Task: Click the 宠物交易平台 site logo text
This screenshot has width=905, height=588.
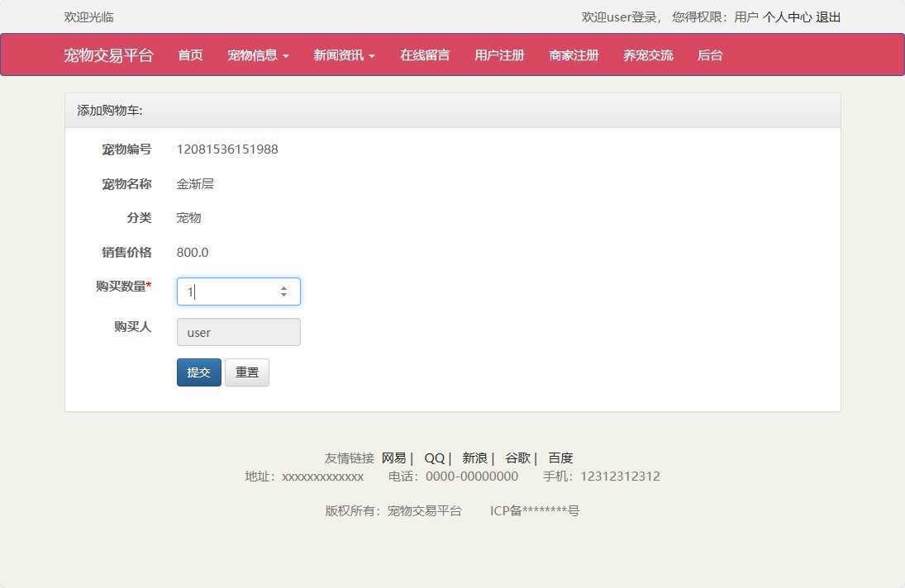Action: 108,55
